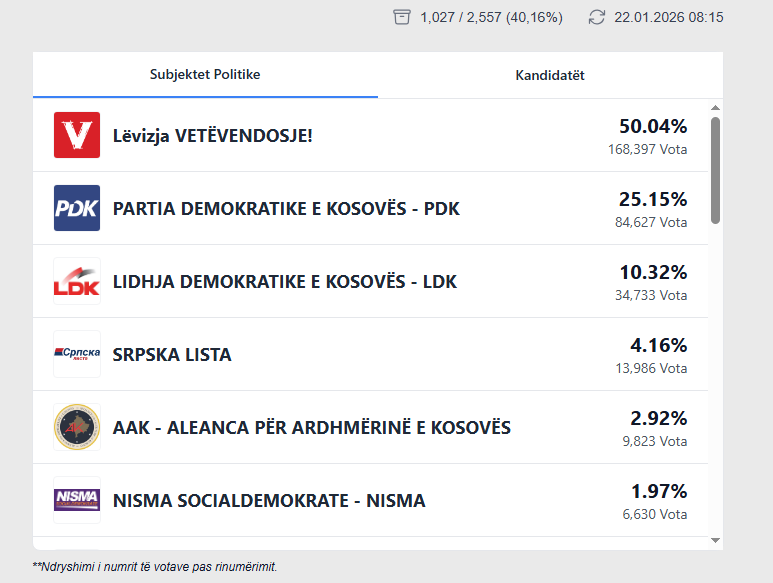This screenshot has height=583, width=773.
Task: Select the Subjektet Politike tab
Action: pyautogui.click(x=205, y=75)
